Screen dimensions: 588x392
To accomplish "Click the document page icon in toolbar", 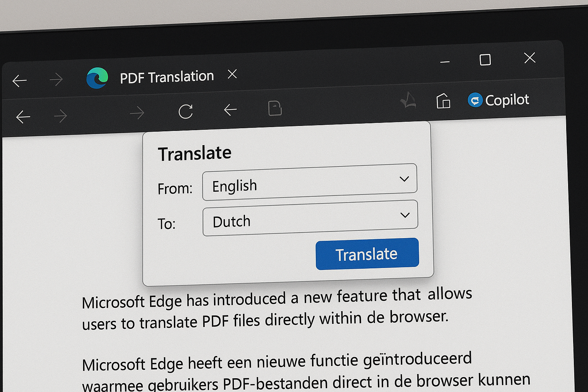I will tap(275, 108).
